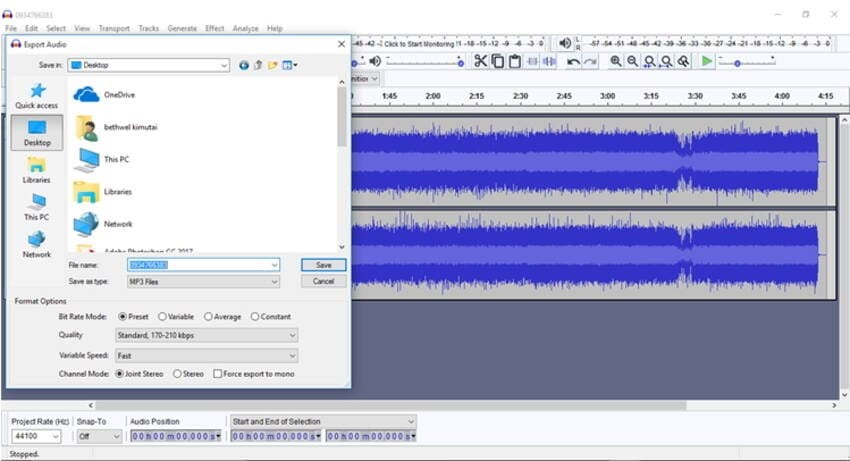Click the Cancel button
The image size is (850, 461).
(323, 281)
